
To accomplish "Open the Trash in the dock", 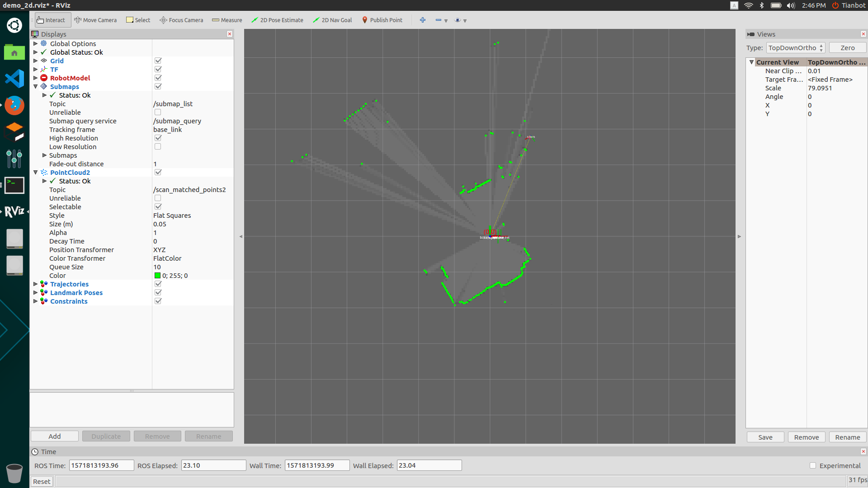I will pyautogui.click(x=14, y=473).
